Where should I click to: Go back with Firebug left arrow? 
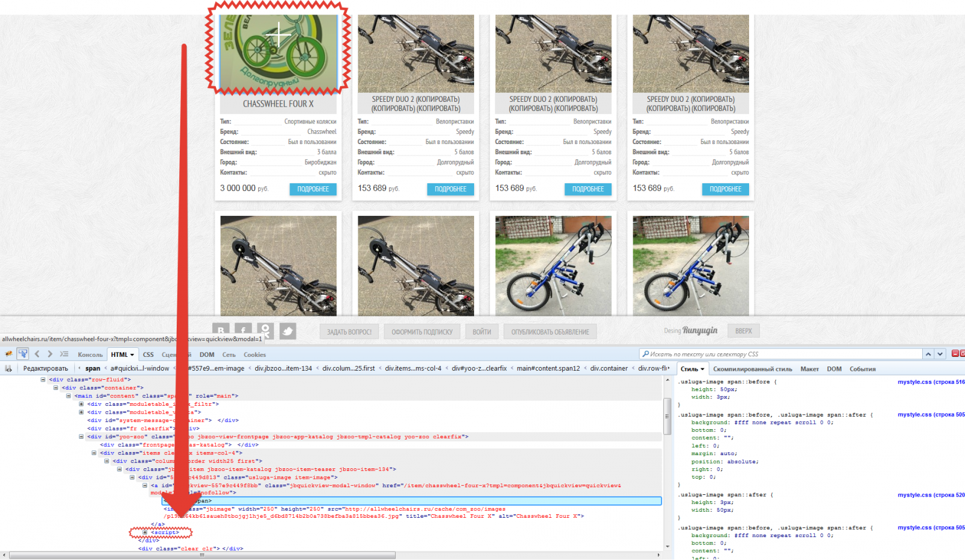point(37,354)
